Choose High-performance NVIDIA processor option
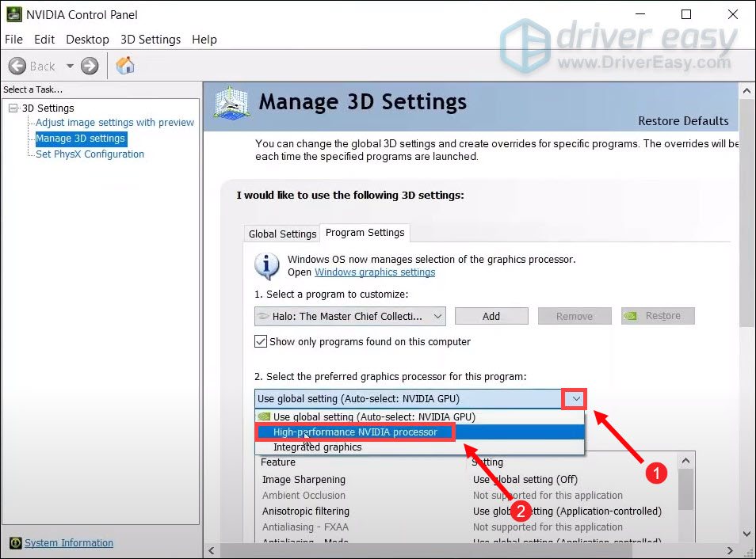The height and width of the screenshot is (559, 756). coord(419,432)
